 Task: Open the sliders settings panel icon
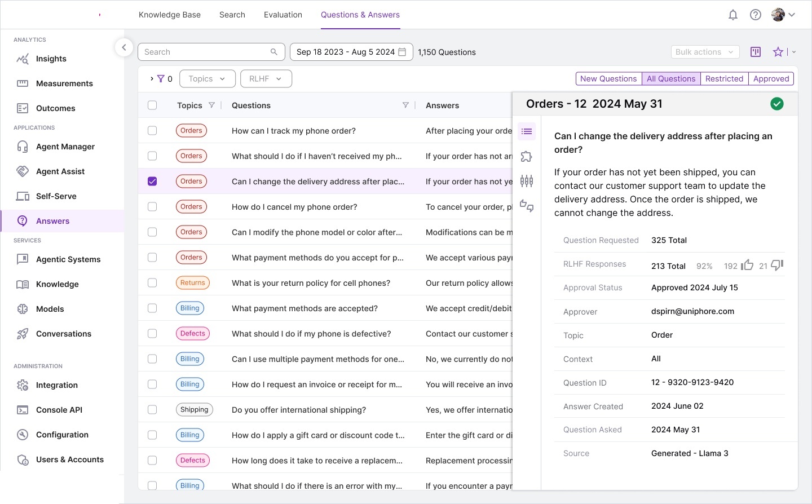point(527,181)
